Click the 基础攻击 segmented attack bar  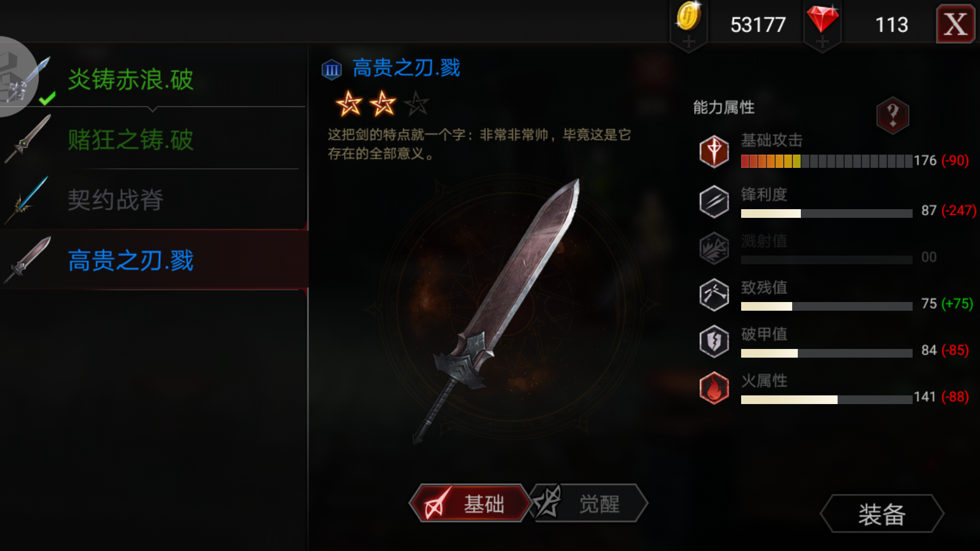click(826, 162)
